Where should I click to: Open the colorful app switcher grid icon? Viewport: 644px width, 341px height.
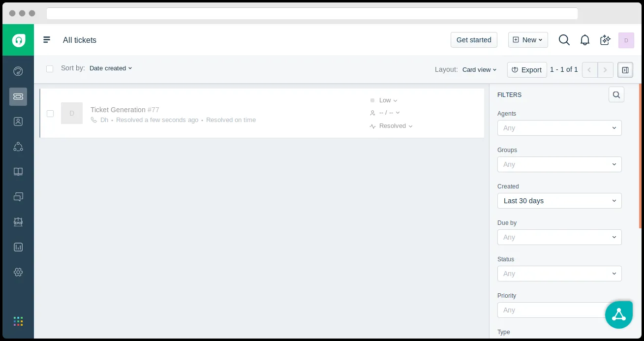18,321
